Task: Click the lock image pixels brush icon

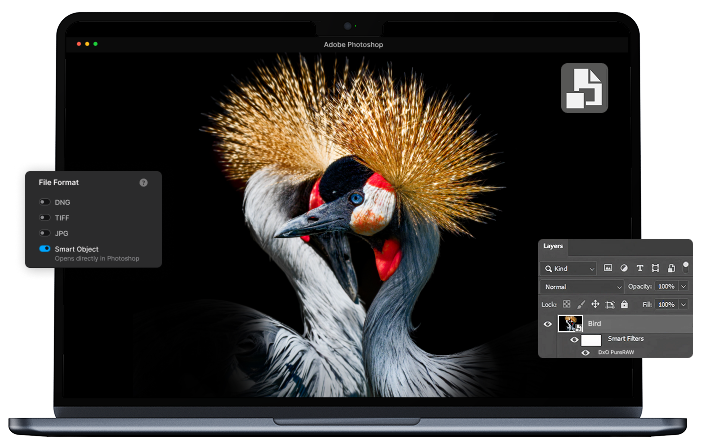Action: pos(581,304)
